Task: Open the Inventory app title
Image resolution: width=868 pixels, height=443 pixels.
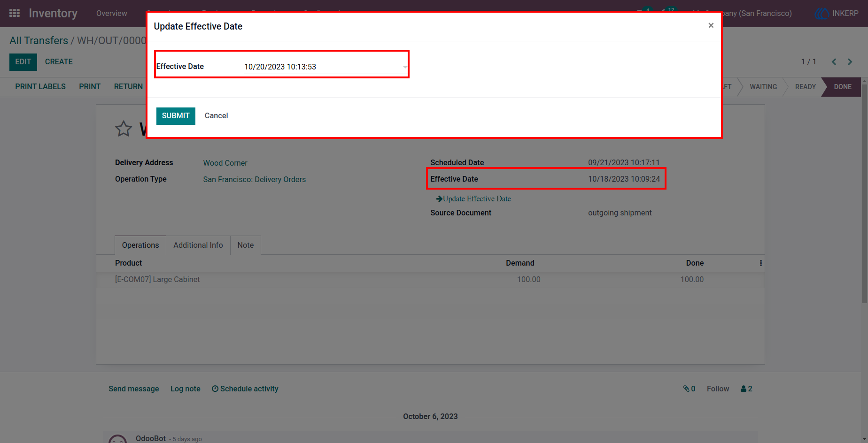Action: point(53,13)
